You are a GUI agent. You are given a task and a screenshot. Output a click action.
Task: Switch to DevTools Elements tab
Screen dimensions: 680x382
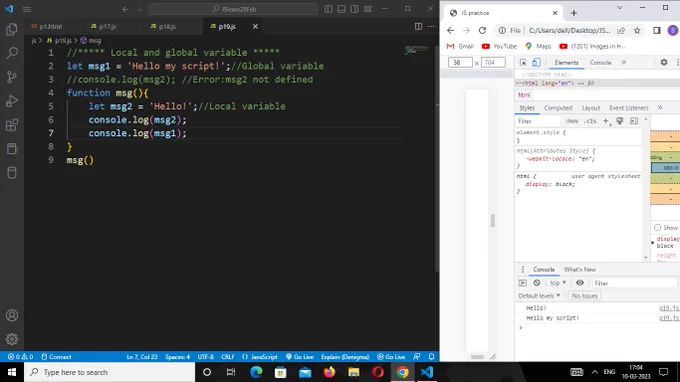(x=566, y=62)
